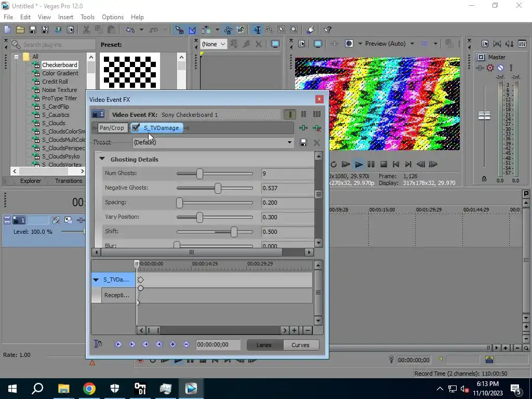Click the Create Keyframe plus diamond icon
The height and width of the screenshot is (399, 532).
click(172, 344)
